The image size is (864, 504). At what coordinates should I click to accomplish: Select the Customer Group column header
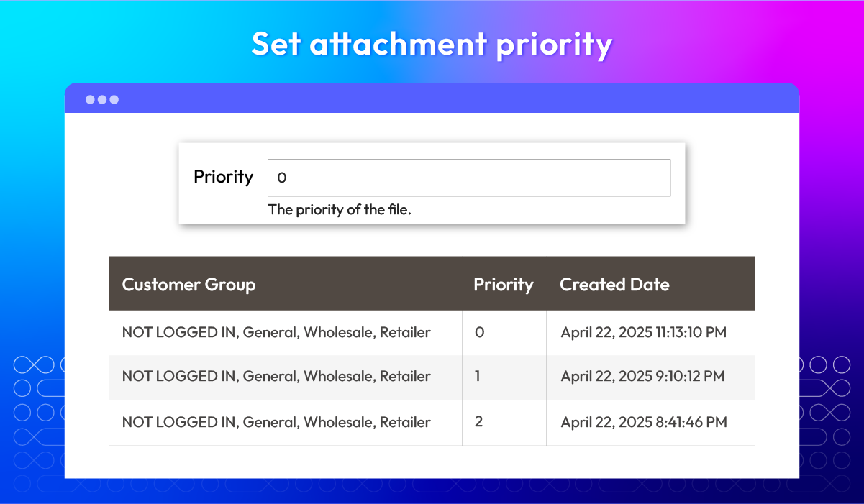click(188, 284)
